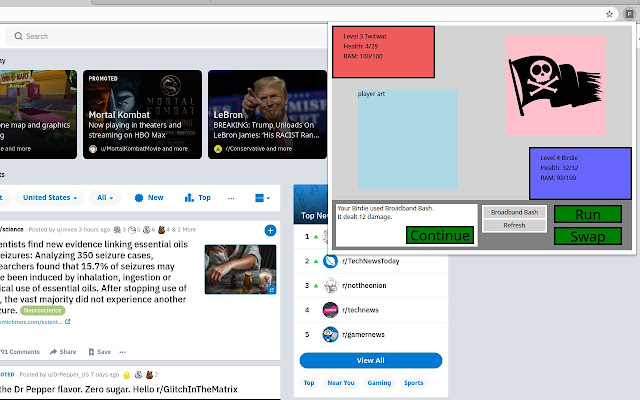Screen dimensions: 640x400
Task: Open r/technews community
Action: coord(360,310)
